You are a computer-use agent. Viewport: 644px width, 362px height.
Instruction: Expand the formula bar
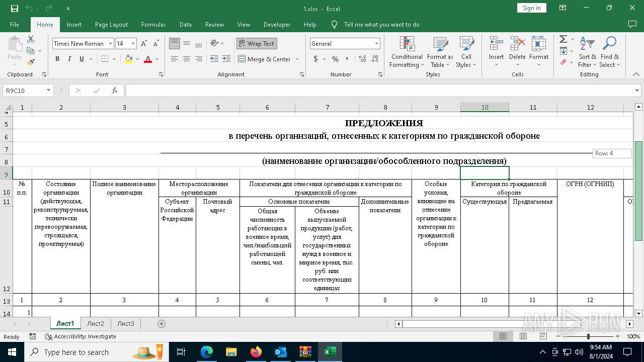tap(637, 90)
